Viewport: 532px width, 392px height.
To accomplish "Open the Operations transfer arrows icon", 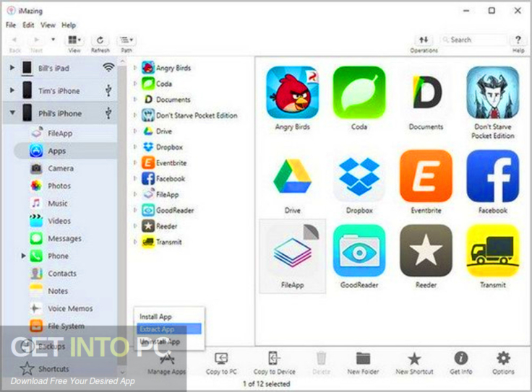I will (x=424, y=40).
